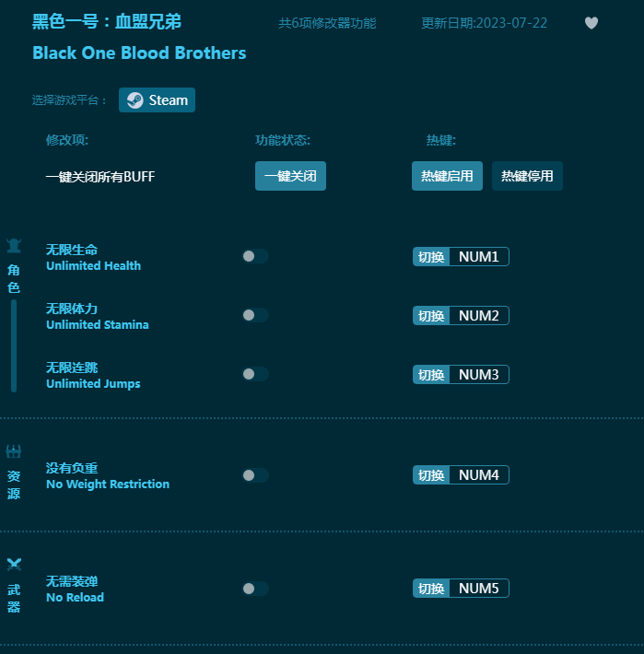Click 切换 button beside NUM1
644x654 pixels.
tap(431, 257)
